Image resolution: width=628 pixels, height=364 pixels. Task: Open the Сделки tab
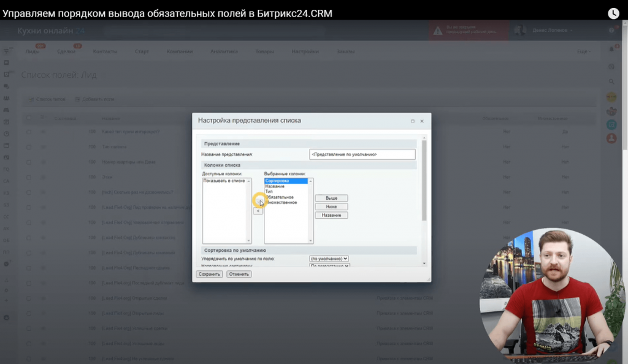pyautogui.click(x=66, y=51)
